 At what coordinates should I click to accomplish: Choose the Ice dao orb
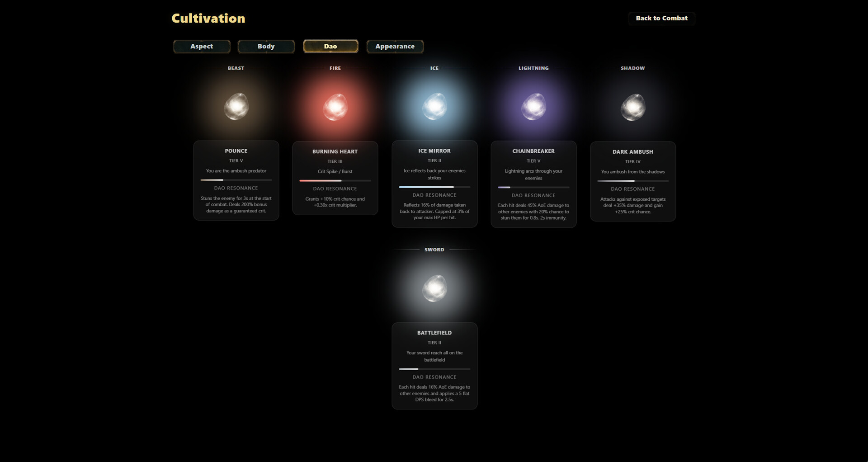click(434, 107)
